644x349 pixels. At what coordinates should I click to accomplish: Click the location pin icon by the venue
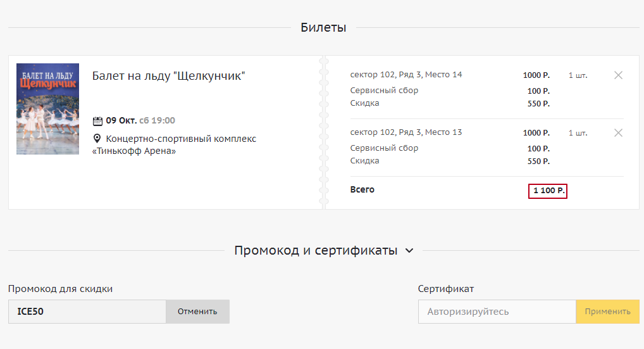tap(97, 139)
